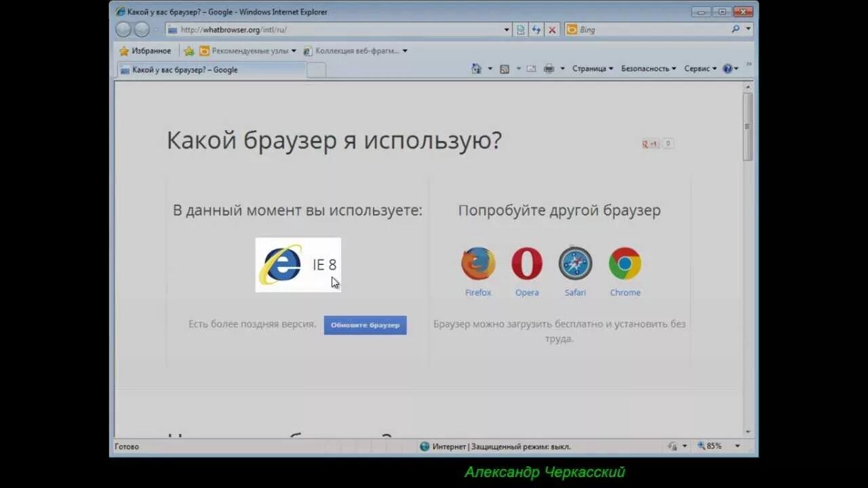This screenshot has width=868, height=488.
Task: Click the vertical scrollbar thumb
Action: (748, 127)
